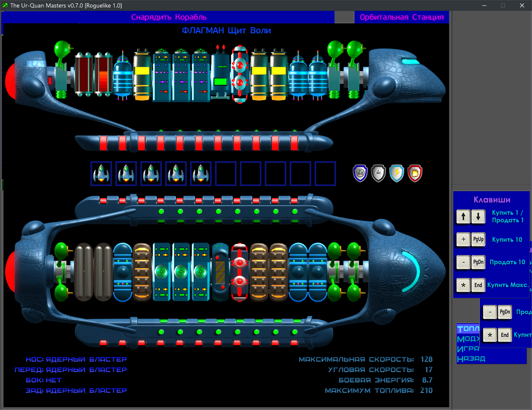Click the last empty lander slot in the row
The image size is (532, 410).
[x=325, y=174]
